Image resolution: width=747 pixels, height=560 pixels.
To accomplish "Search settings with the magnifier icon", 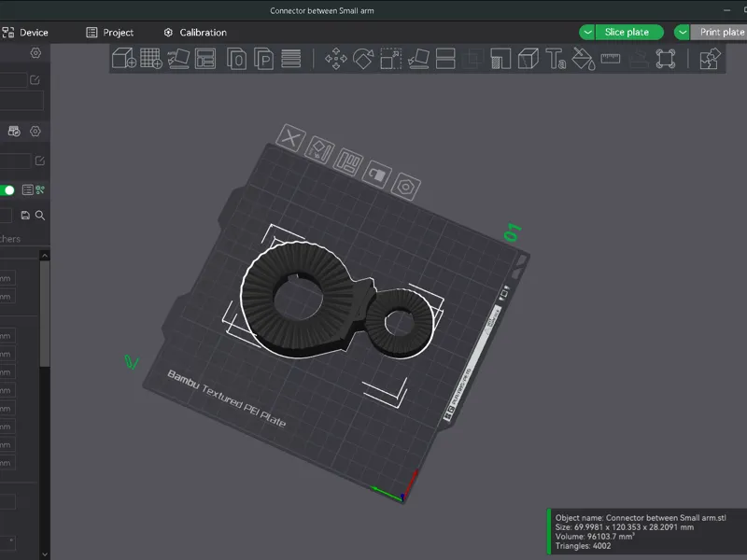I will coord(40,216).
